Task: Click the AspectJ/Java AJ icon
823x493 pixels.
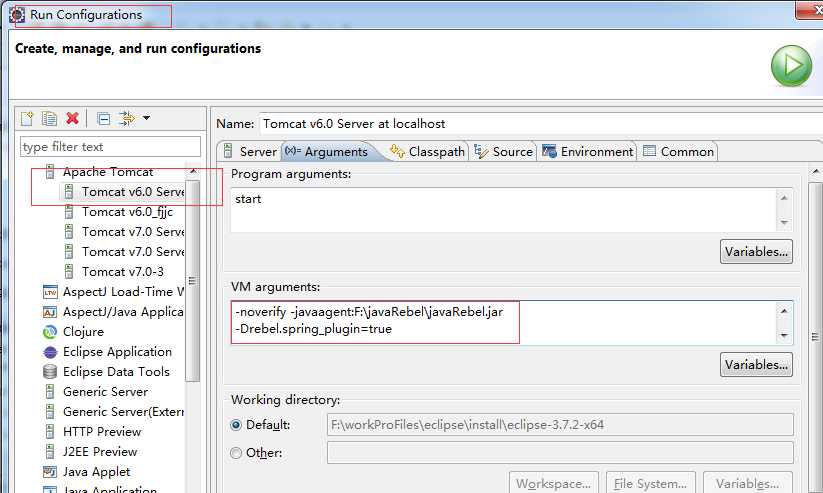Action: click(x=50, y=312)
